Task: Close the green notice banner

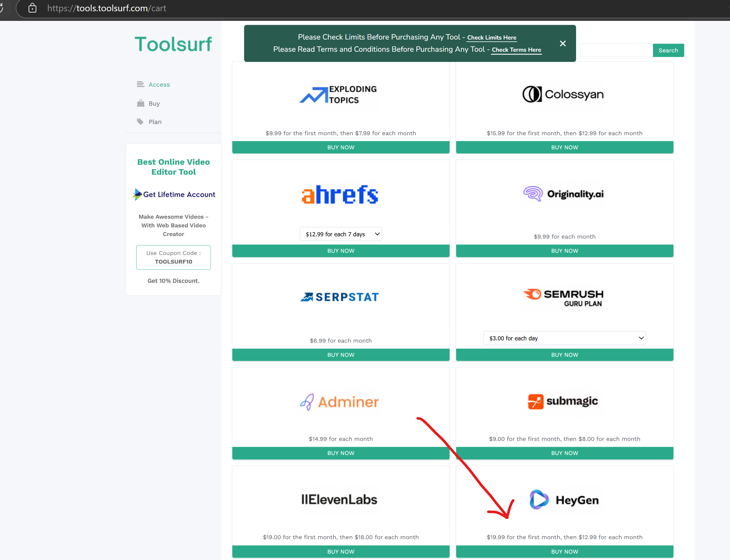Action: pyautogui.click(x=563, y=43)
